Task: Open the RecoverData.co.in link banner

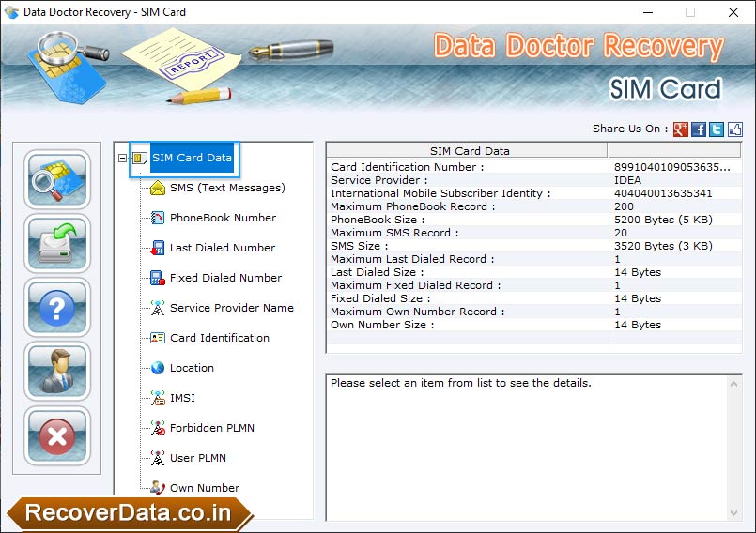Action: coord(130,513)
